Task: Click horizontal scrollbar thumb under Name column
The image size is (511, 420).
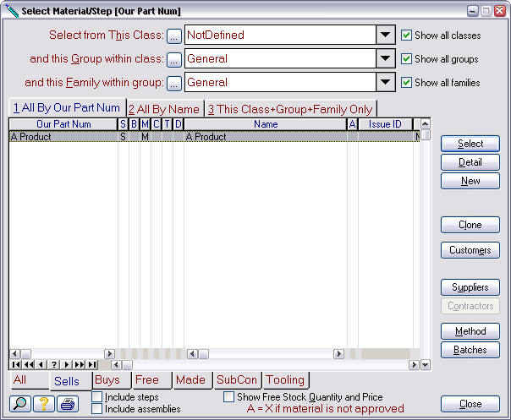Action: click(x=204, y=354)
